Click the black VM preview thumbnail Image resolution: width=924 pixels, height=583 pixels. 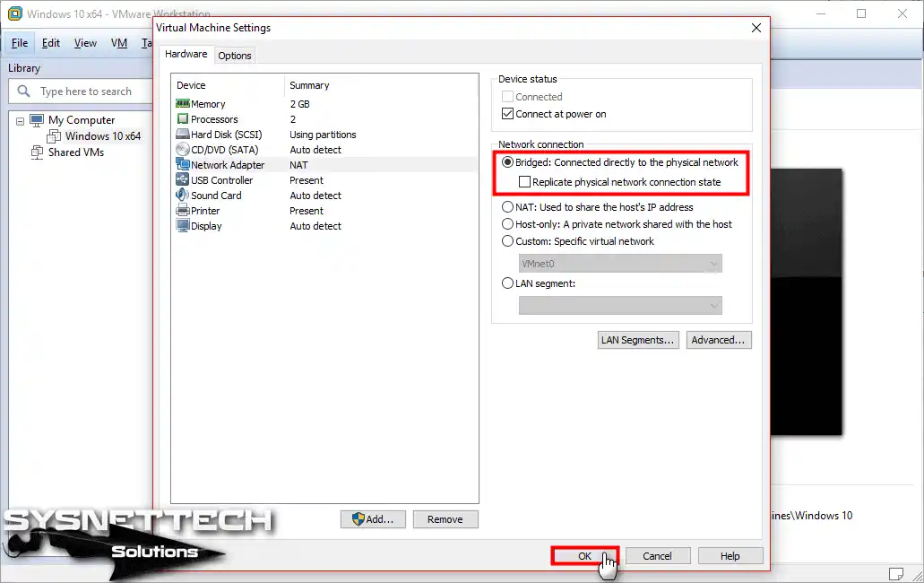pos(806,302)
